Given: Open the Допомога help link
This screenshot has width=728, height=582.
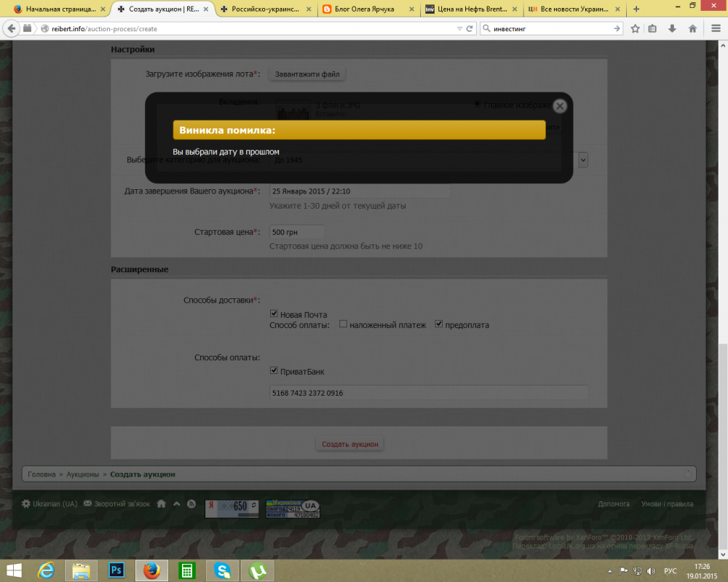Looking at the screenshot, I should (x=614, y=503).
